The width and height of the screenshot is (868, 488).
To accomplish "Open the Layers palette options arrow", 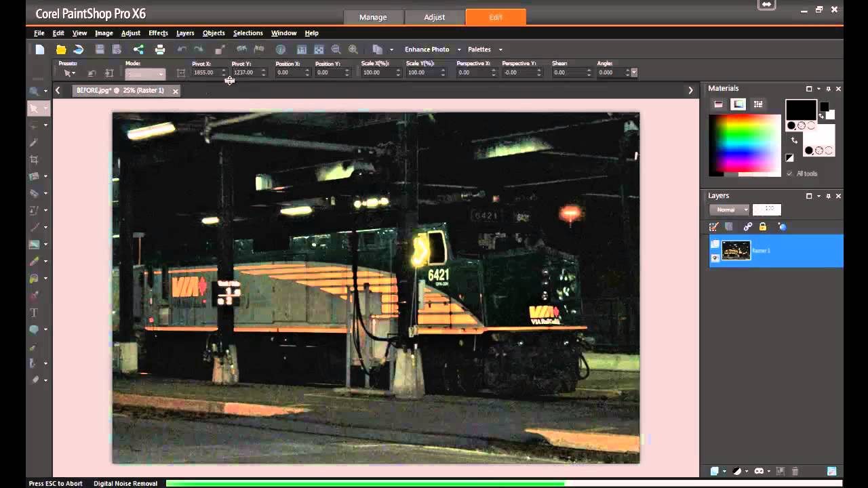I will tap(818, 196).
